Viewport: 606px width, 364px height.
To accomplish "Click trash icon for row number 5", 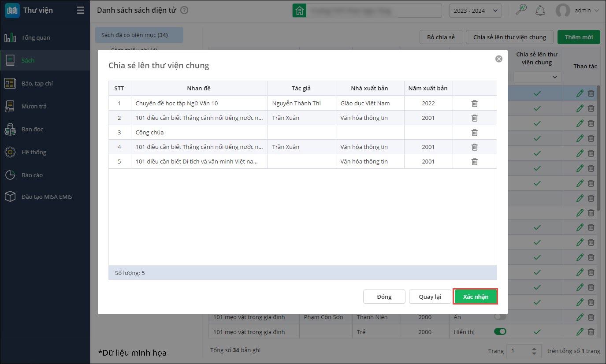I will 475,161.
